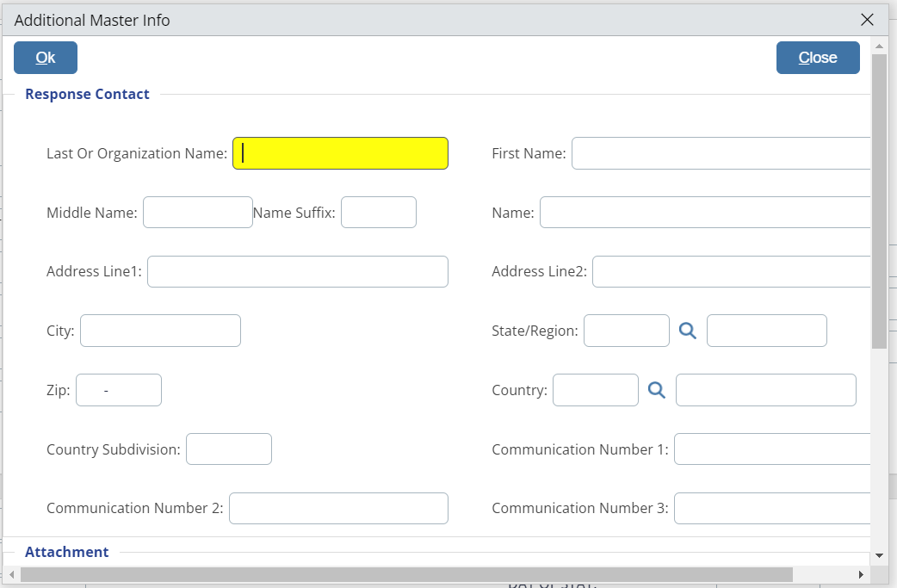Click the horizontal scrollbar right arrow
This screenshot has width=897, height=588.
point(860,574)
